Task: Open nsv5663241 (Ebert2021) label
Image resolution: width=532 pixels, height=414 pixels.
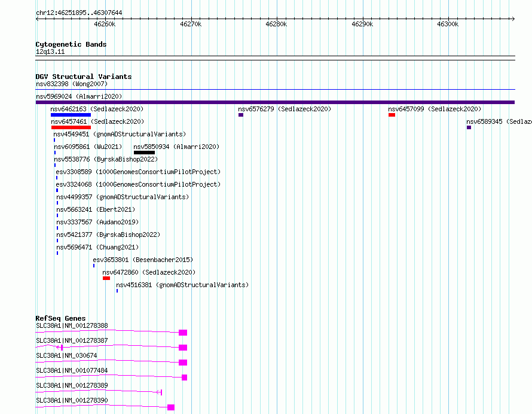Action: tap(96, 209)
